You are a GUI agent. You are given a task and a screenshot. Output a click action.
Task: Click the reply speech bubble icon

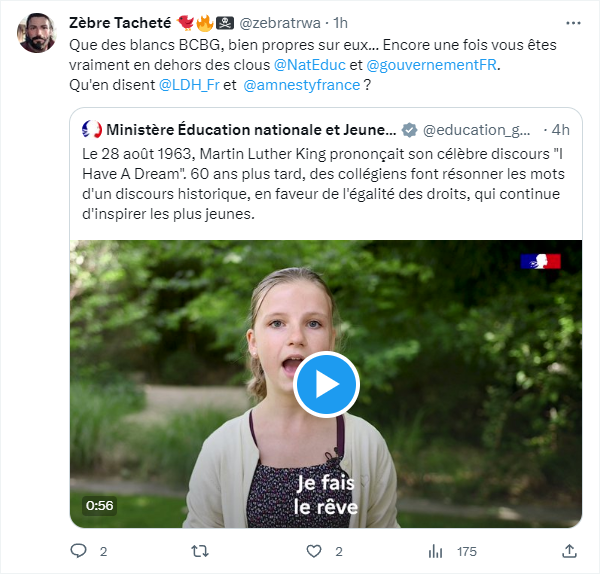pos(78,551)
